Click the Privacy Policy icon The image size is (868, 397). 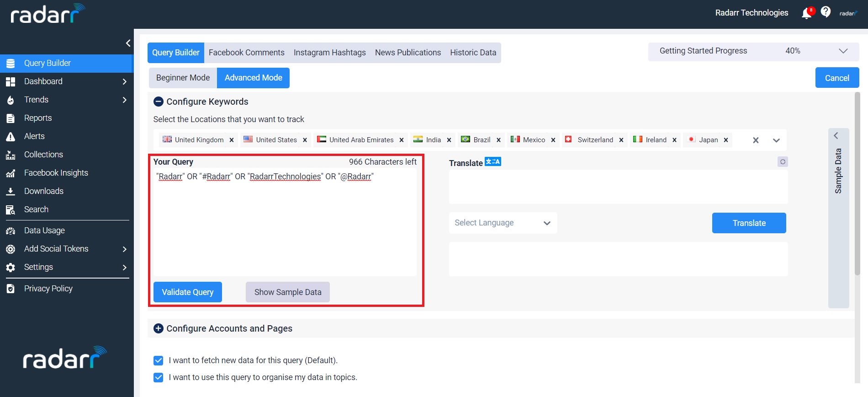11,289
